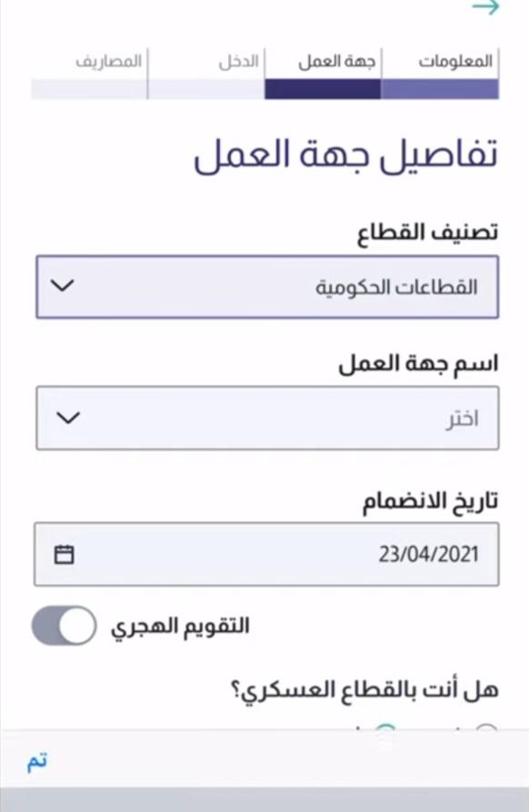
Task: Click the التقويم الهجري label text
Action: 180,627
